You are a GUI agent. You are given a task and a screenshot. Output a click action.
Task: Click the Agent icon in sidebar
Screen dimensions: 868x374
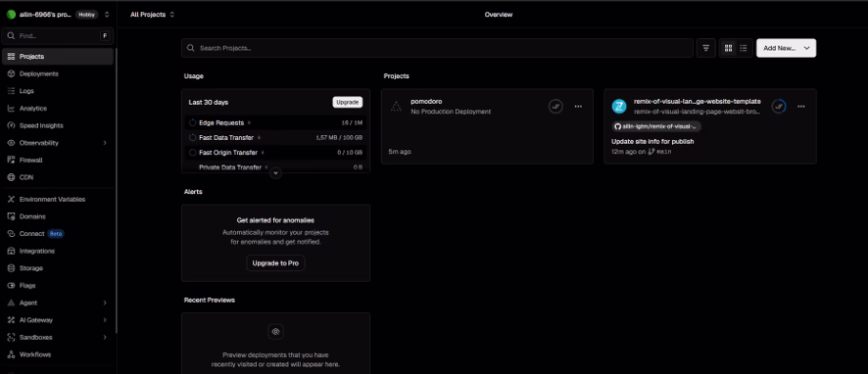[x=11, y=303]
